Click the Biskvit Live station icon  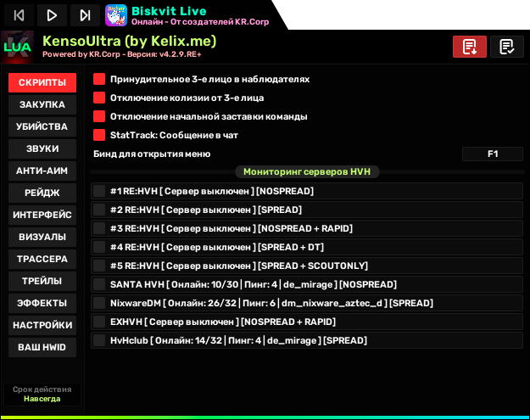coord(116,14)
